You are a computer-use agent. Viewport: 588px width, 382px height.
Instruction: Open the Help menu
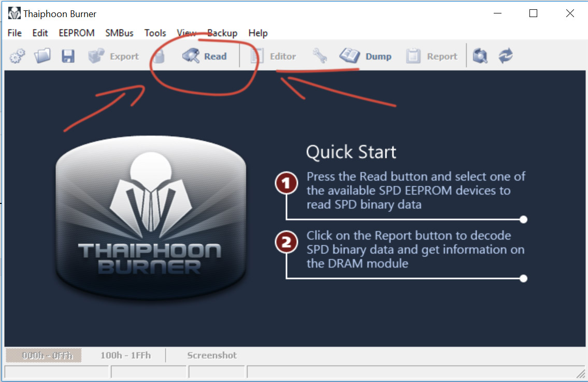(x=258, y=33)
